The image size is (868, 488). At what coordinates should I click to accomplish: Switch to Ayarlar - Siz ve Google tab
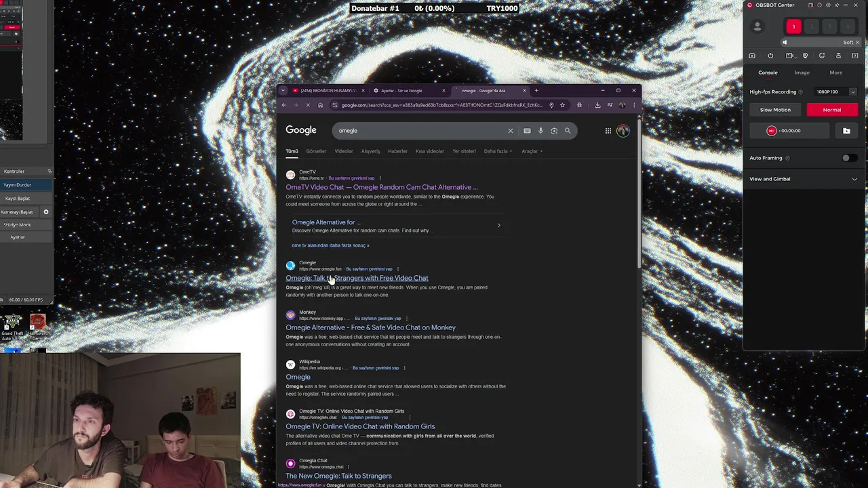click(409, 91)
